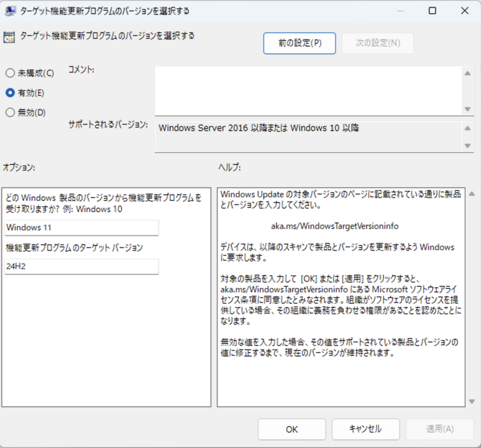Click the aka.ms/WindowsTargetVersioninfo centered text in help

click(335, 226)
